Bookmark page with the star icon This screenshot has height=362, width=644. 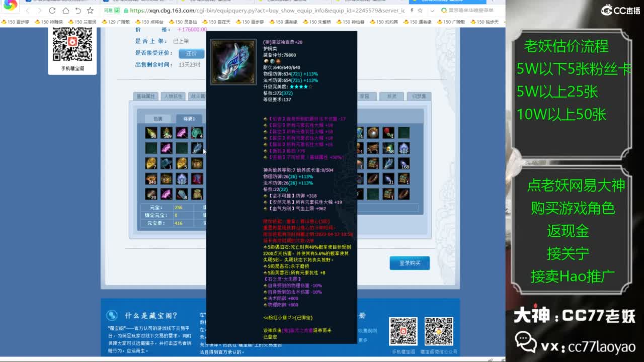click(90, 11)
